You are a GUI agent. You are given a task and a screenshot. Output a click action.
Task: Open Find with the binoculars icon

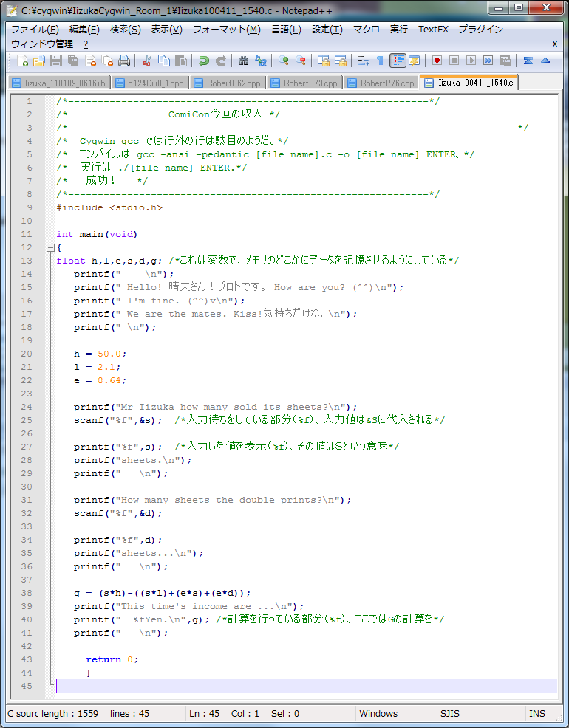(243, 61)
